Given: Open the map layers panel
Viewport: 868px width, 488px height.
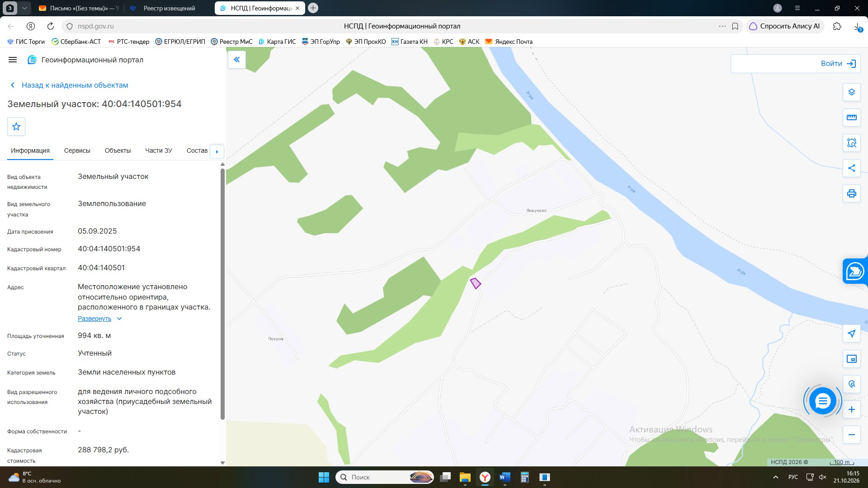Looking at the screenshot, I should click(851, 92).
